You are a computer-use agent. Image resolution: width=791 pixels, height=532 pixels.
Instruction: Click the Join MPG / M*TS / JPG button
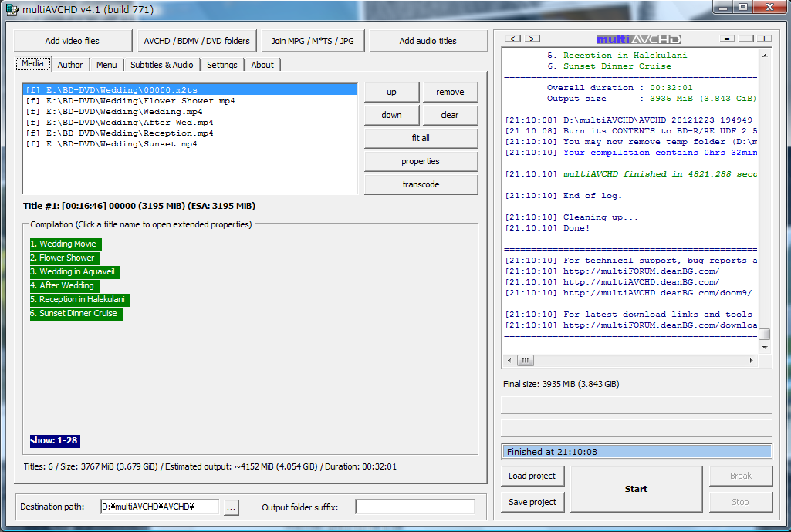click(313, 41)
